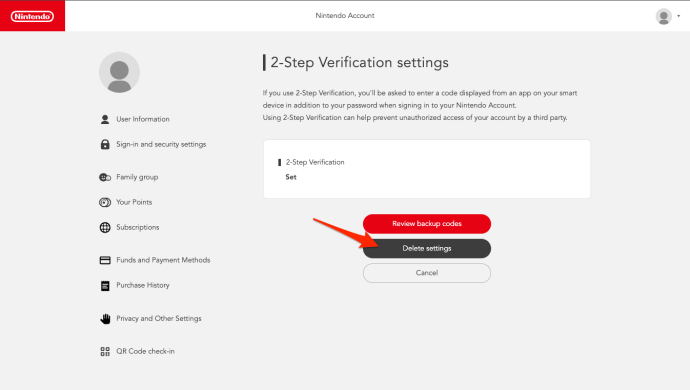Click Delete settings button
The image size is (690, 390).
[427, 248]
